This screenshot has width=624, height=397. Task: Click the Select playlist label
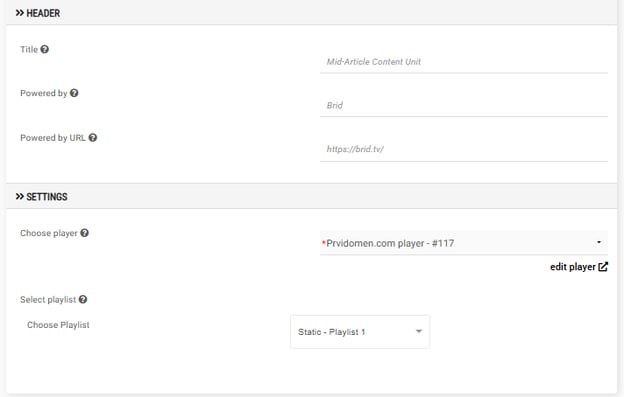48,300
